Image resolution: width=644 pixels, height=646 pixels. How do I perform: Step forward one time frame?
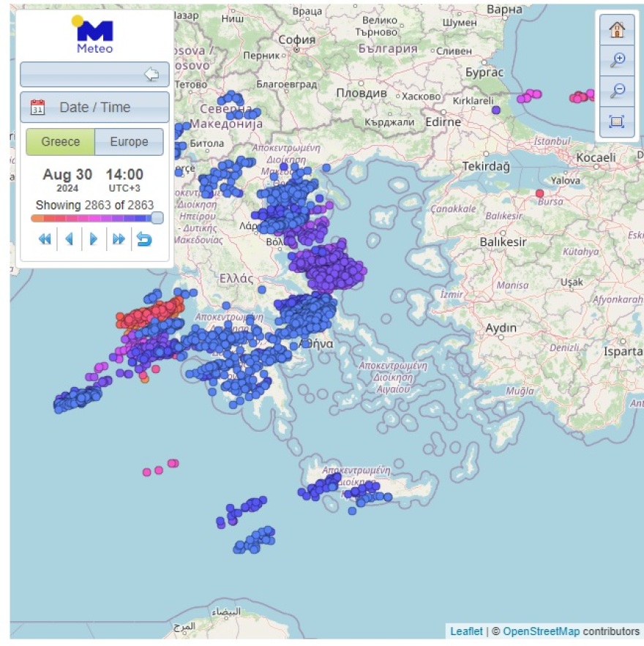click(94, 239)
